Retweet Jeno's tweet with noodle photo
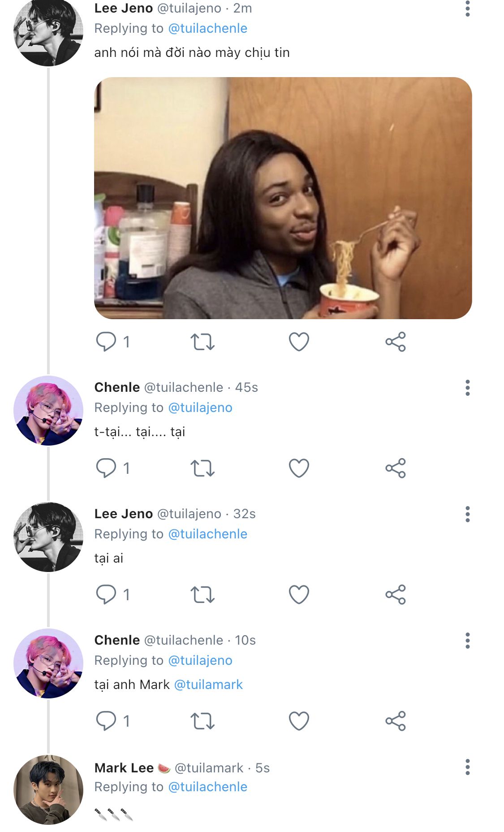 202,342
